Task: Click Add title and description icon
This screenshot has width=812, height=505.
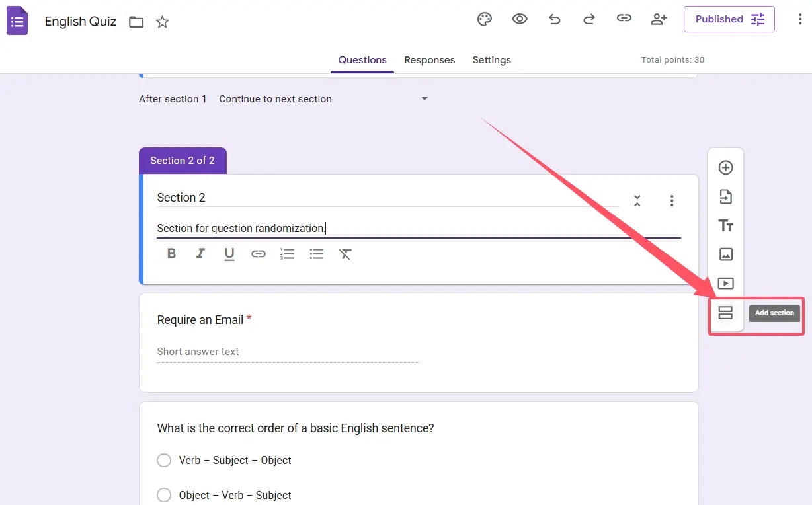Action: [725, 225]
